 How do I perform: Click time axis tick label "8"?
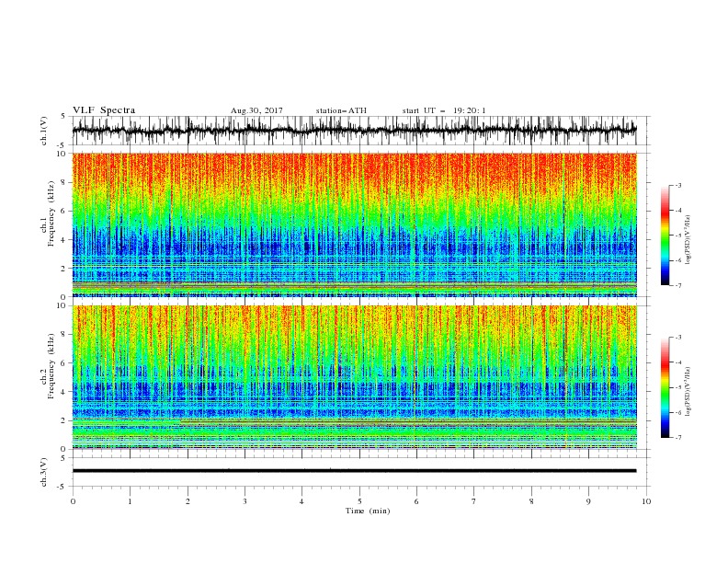pyautogui.click(x=531, y=501)
